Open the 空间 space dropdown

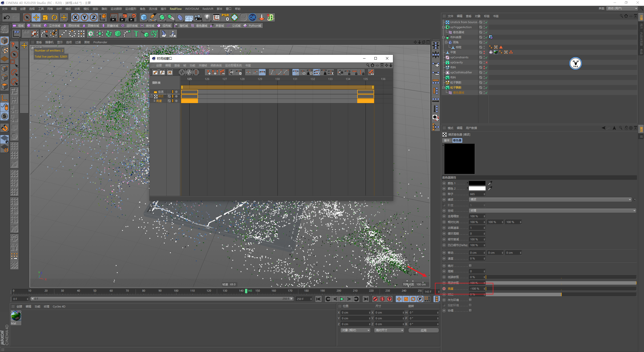coord(552,211)
